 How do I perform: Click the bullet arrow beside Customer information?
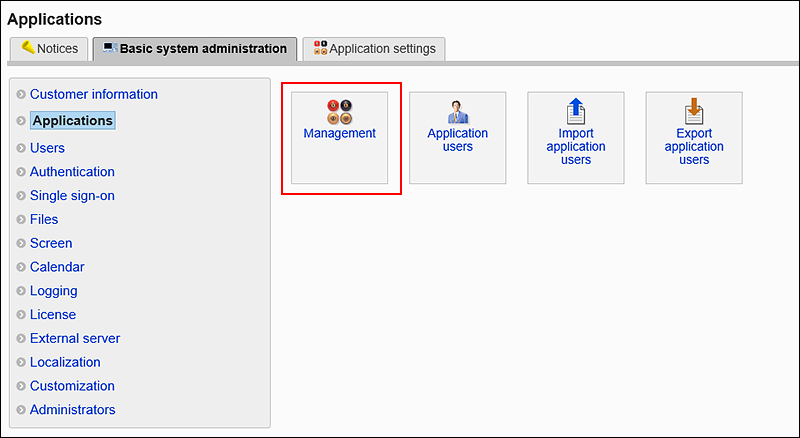pyautogui.click(x=21, y=94)
